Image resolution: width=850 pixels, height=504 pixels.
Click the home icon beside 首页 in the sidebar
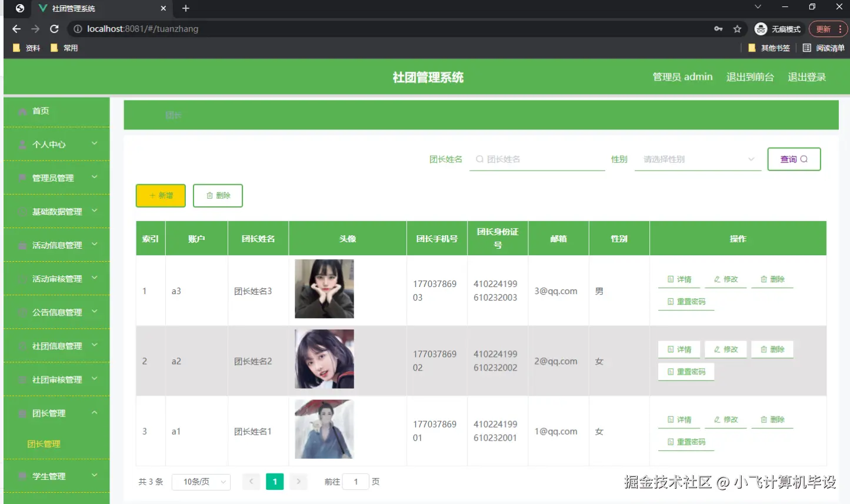point(21,111)
